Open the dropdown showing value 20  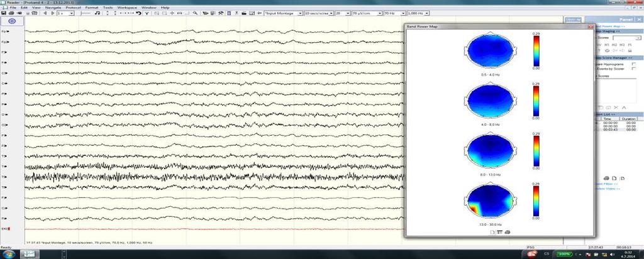343,13
